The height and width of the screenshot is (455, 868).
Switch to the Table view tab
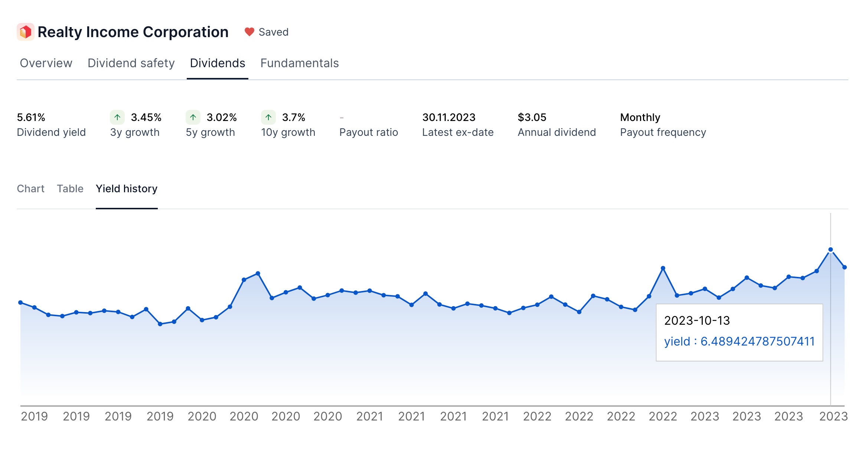[70, 189]
